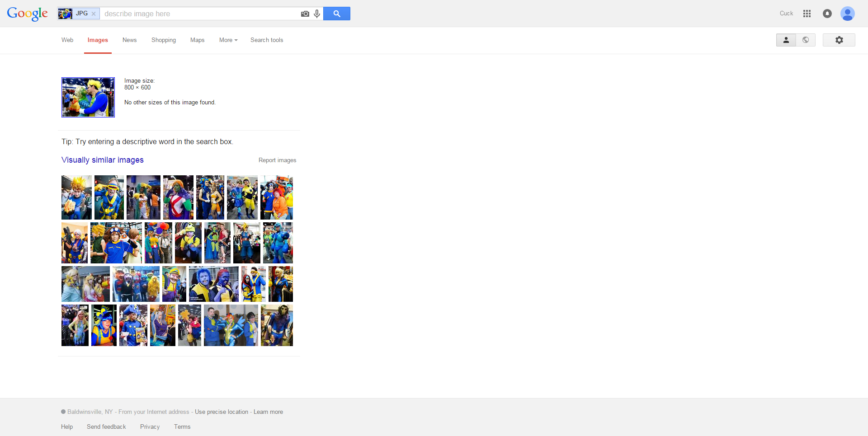The width and height of the screenshot is (868, 436).
Task: Click the uploaded source image thumbnail
Action: (x=88, y=97)
